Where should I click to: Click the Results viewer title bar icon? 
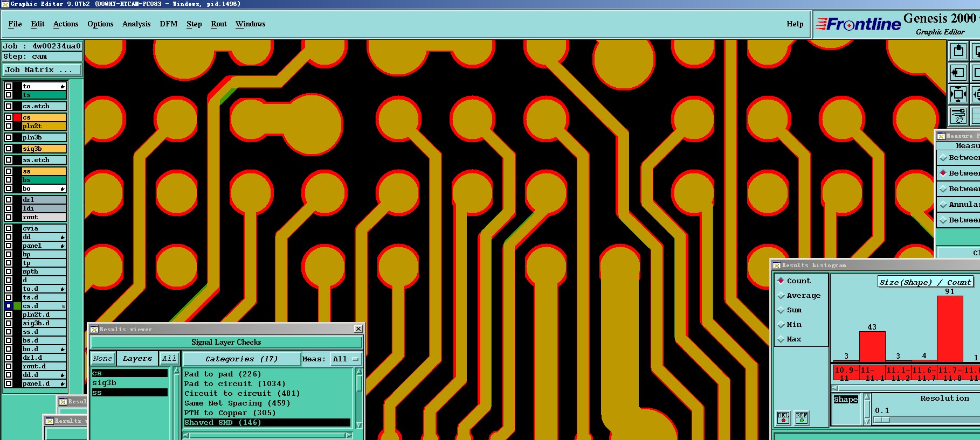point(94,329)
